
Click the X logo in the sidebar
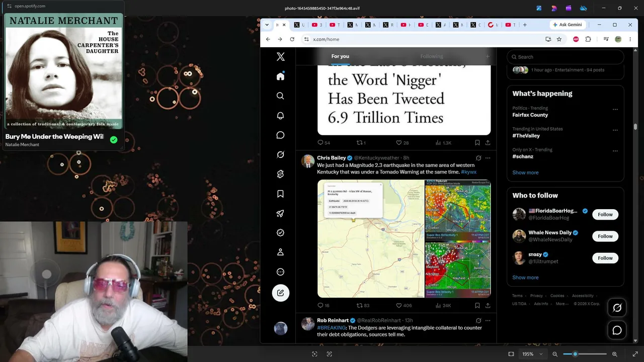pyautogui.click(x=281, y=57)
